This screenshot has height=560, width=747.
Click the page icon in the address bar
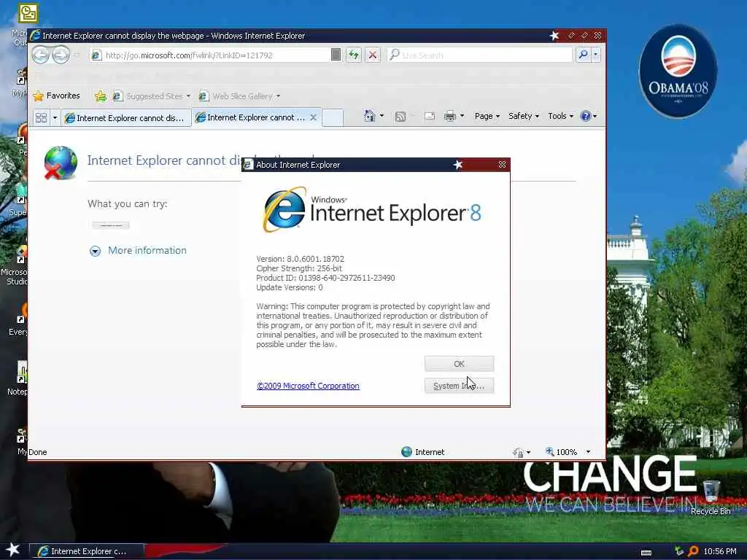[96, 55]
